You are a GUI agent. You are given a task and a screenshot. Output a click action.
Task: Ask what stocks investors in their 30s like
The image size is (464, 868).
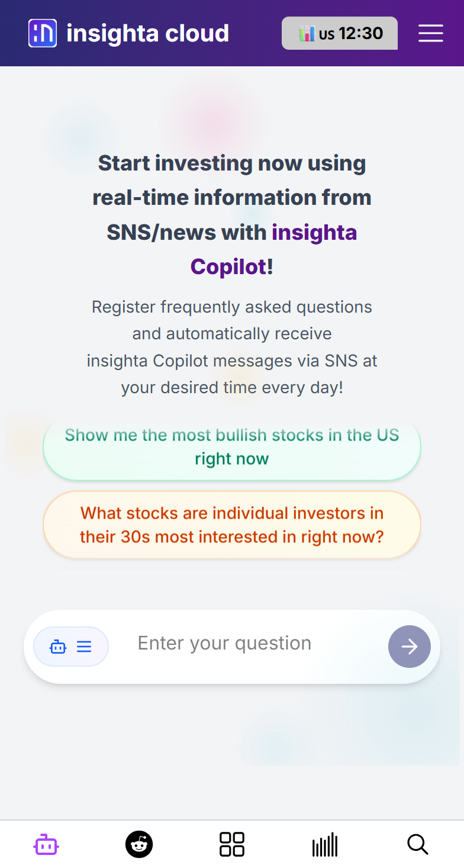tap(231, 525)
